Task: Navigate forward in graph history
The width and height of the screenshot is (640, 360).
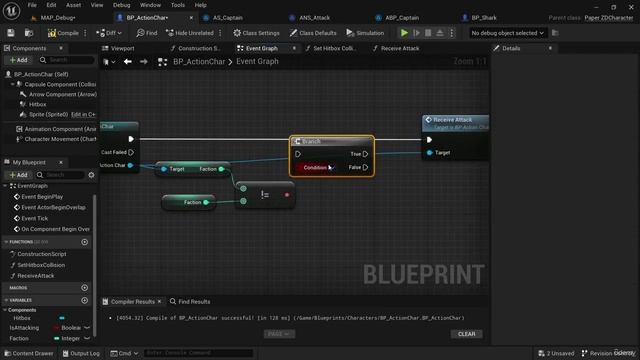Action: point(143,62)
